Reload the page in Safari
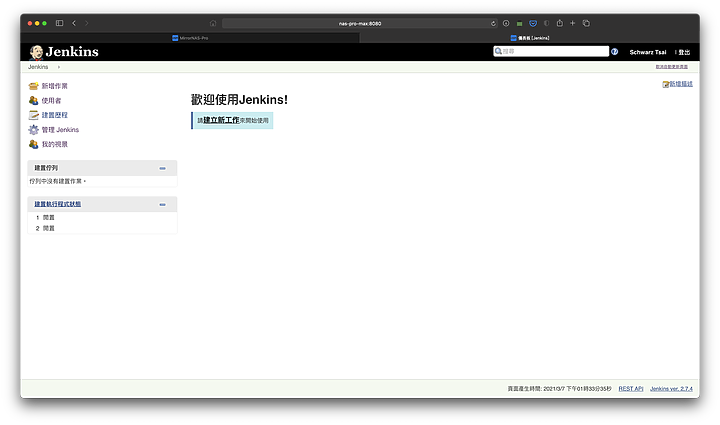Screen dimensions: 720x425 [493, 23]
